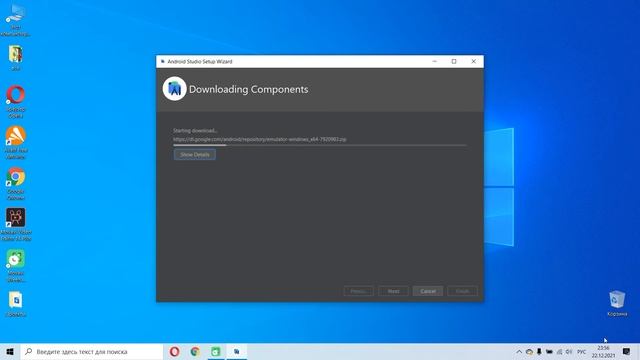Click the Show Details button
This screenshot has height=360, width=640.
(195, 154)
